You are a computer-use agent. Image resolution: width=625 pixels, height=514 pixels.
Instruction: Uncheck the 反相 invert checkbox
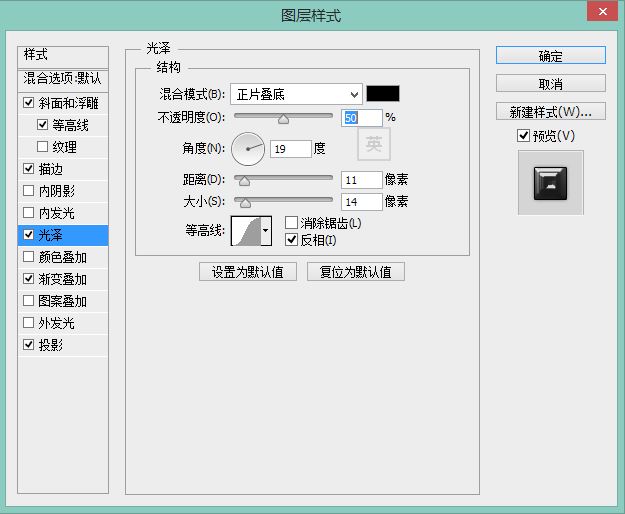coord(291,239)
